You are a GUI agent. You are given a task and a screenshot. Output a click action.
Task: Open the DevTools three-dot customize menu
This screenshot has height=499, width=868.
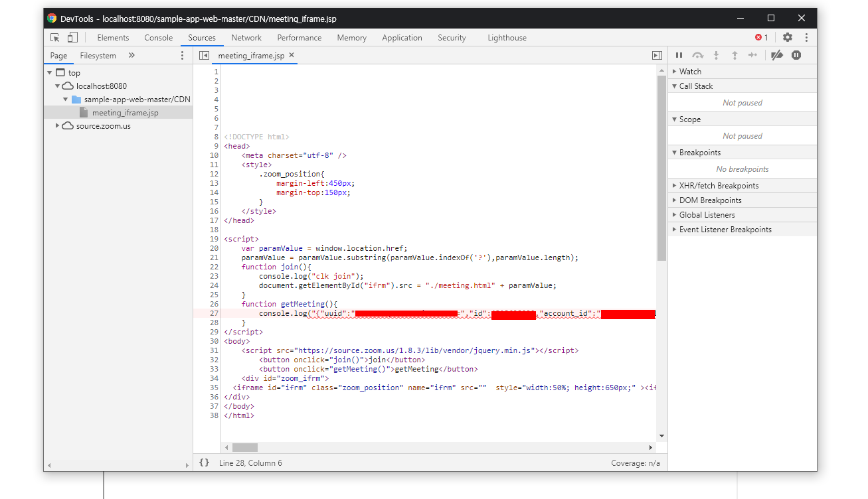click(806, 38)
